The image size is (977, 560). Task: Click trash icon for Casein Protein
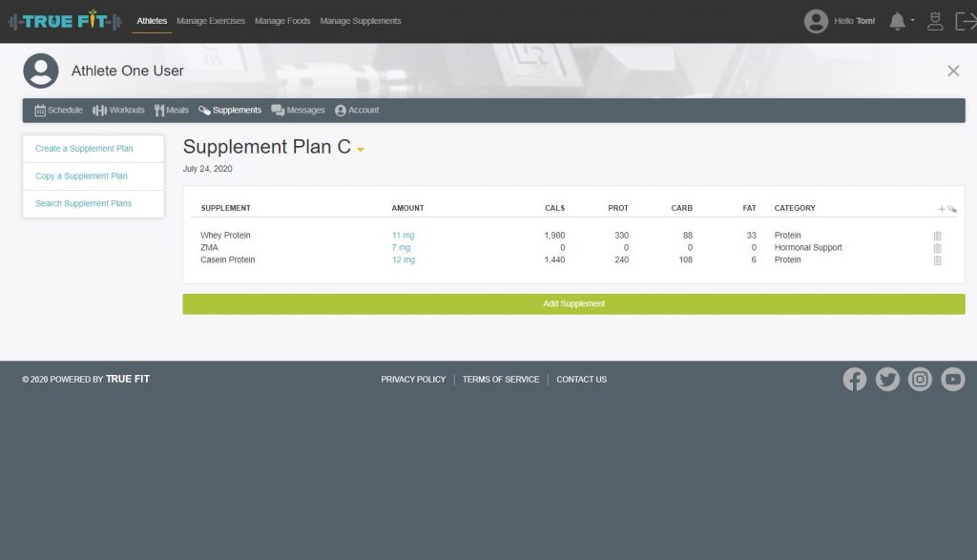[x=937, y=260]
